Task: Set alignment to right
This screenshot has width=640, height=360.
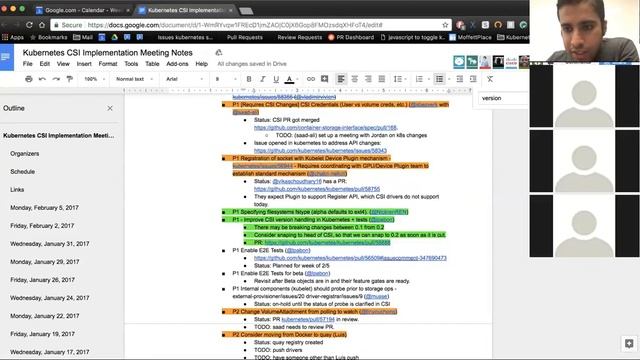Action: [x=368, y=79]
